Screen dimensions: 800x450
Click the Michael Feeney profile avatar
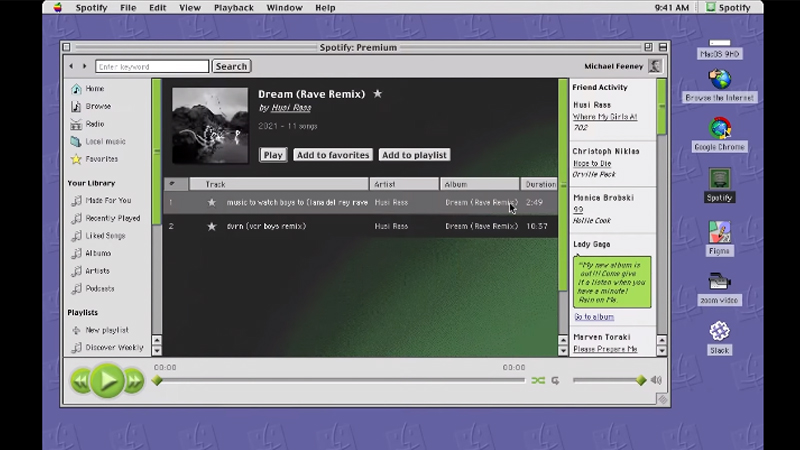point(655,66)
